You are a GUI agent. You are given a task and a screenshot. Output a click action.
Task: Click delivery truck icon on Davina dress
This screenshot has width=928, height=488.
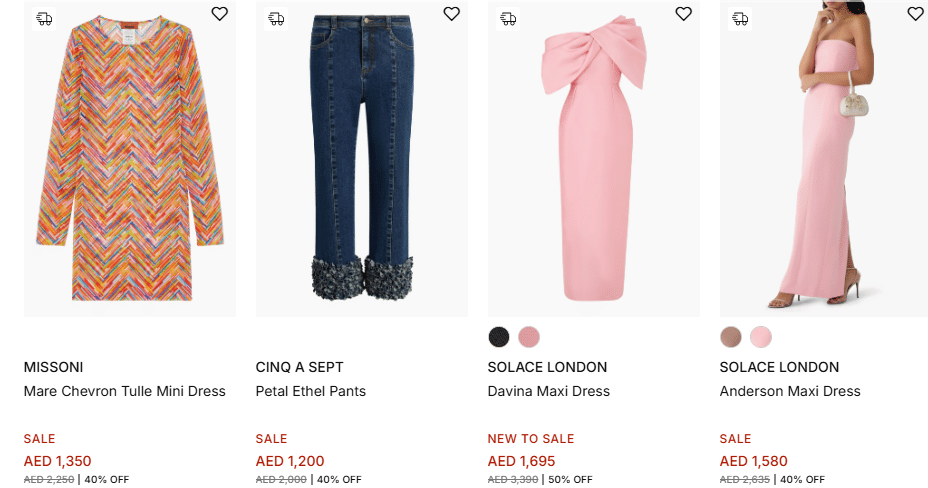point(508,18)
